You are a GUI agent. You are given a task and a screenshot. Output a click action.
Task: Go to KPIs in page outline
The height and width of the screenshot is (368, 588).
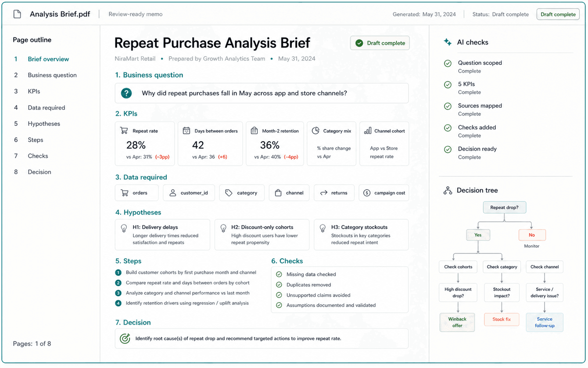click(34, 91)
